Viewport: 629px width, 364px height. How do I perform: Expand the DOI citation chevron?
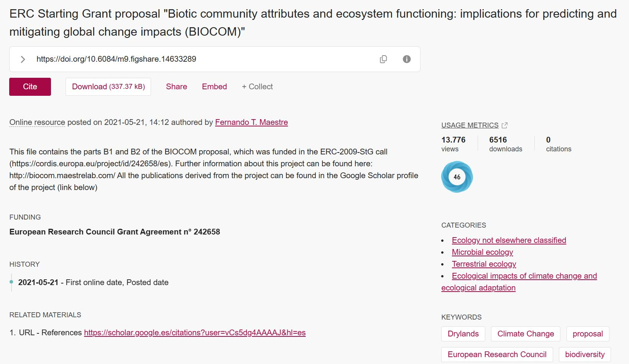pos(23,59)
